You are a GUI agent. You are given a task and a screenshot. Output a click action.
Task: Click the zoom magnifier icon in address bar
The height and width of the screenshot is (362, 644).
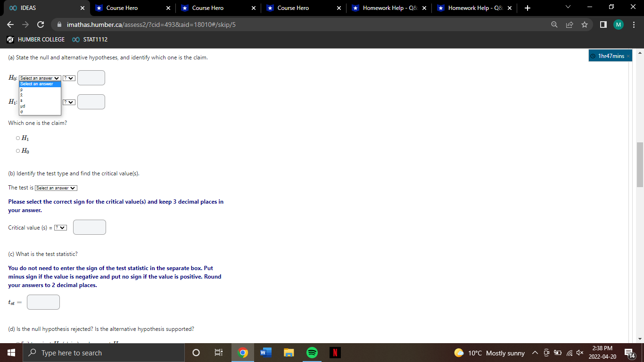click(554, 25)
